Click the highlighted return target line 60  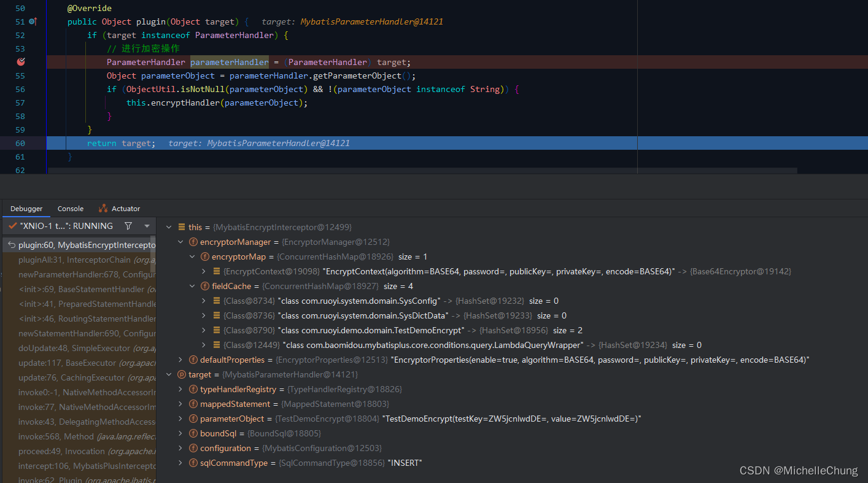coord(457,143)
